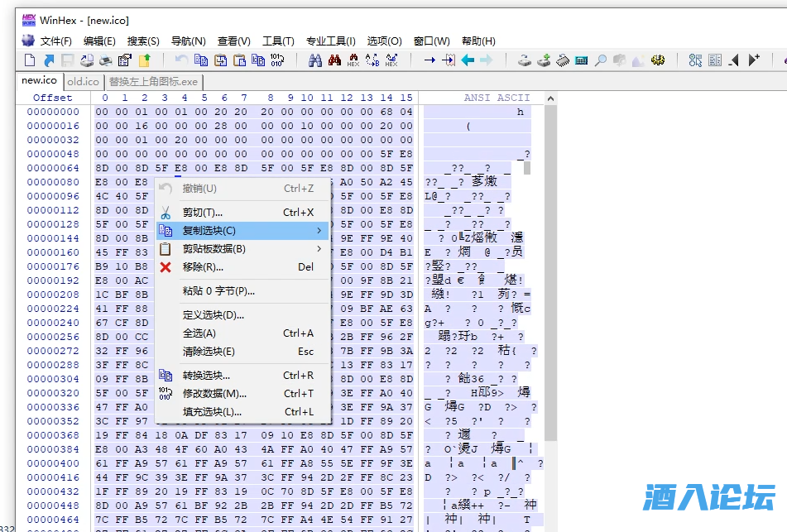Click the Modify Data 101/010 toolbar icon

[277, 60]
